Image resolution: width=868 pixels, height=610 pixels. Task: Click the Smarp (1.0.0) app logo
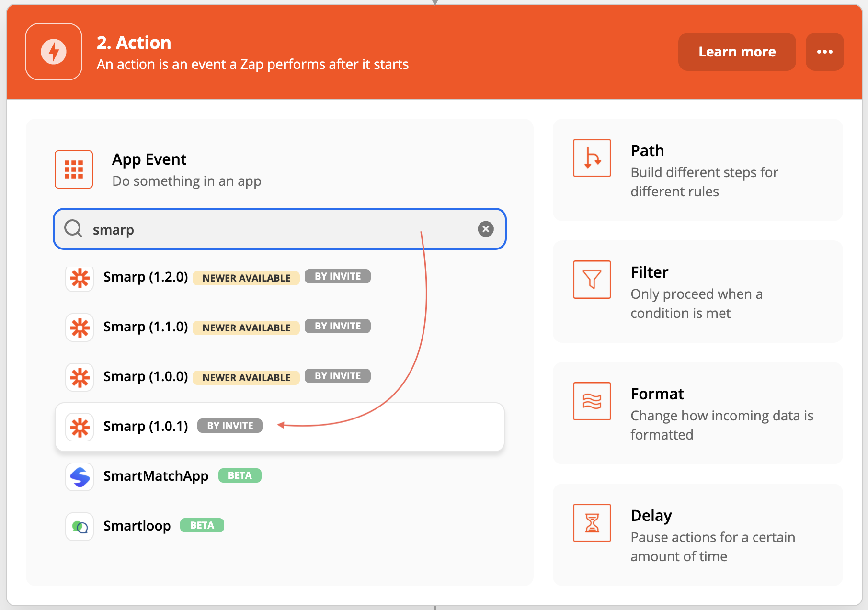[80, 377]
